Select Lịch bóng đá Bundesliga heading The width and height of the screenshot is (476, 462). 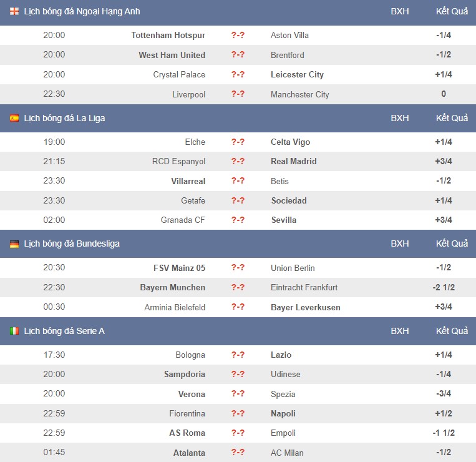[x=72, y=244]
